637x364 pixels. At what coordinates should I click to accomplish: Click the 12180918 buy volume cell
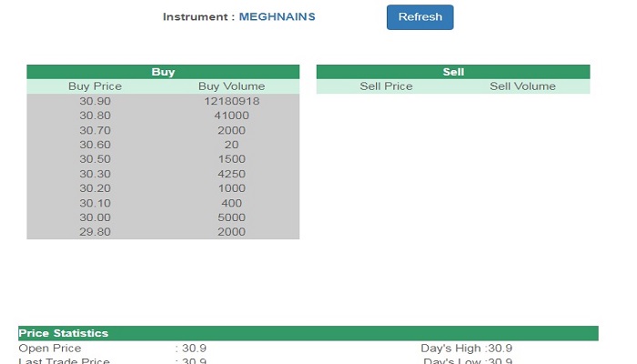tap(231, 101)
